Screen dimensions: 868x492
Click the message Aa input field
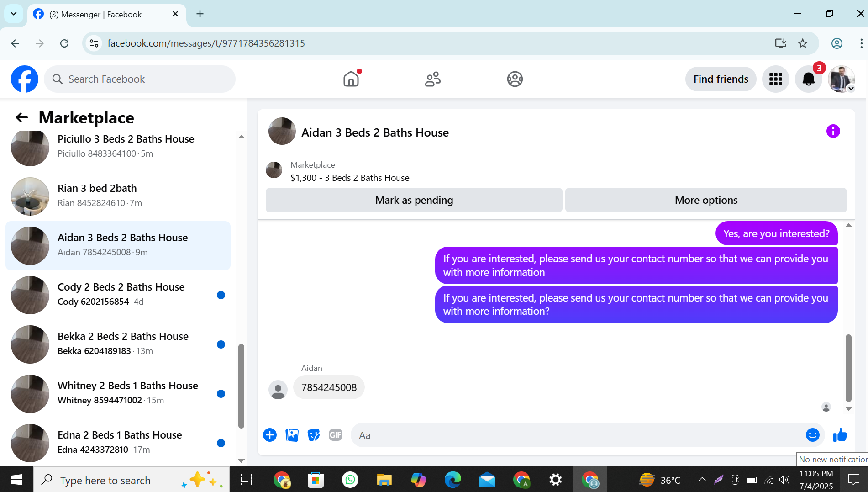coord(578,435)
